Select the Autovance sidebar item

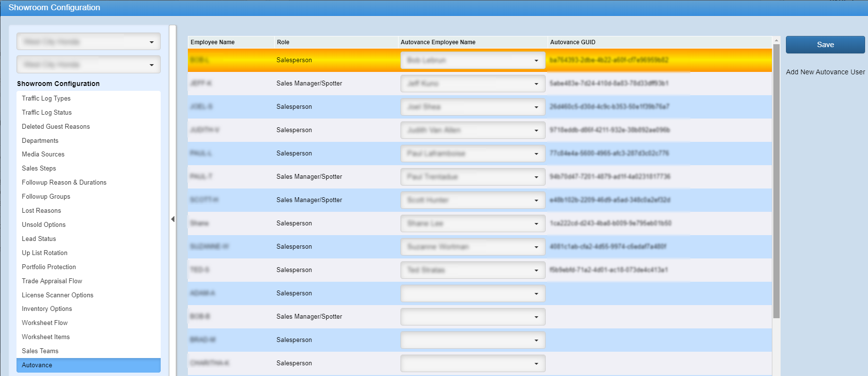click(37, 365)
